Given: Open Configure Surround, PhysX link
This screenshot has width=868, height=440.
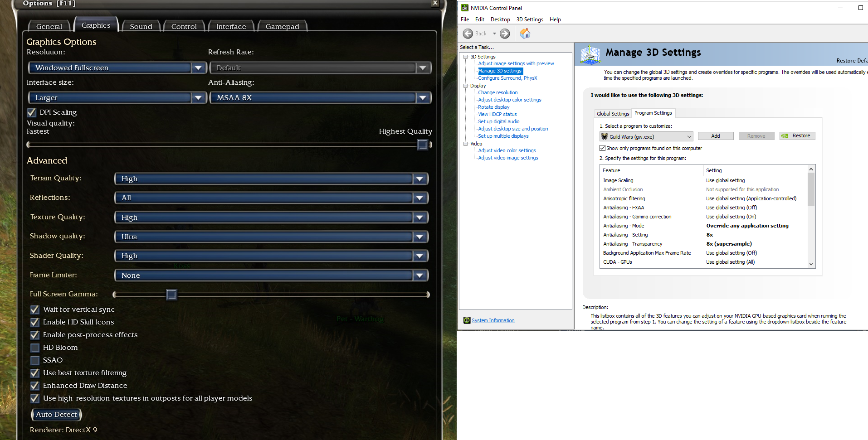Looking at the screenshot, I should 507,78.
